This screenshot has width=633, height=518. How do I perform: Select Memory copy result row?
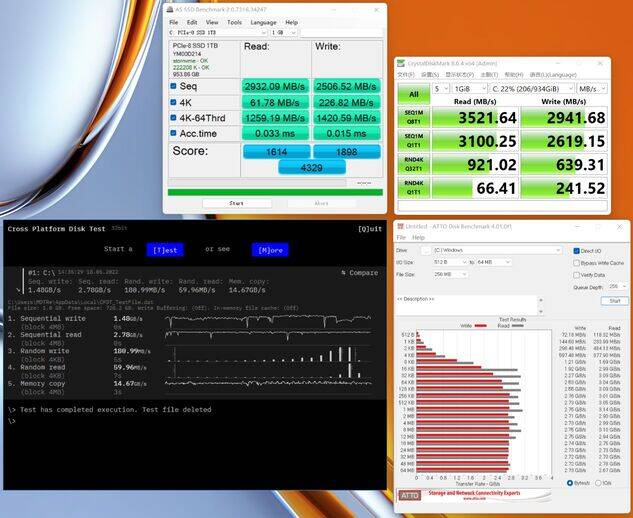pyautogui.click(x=190, y=387)
